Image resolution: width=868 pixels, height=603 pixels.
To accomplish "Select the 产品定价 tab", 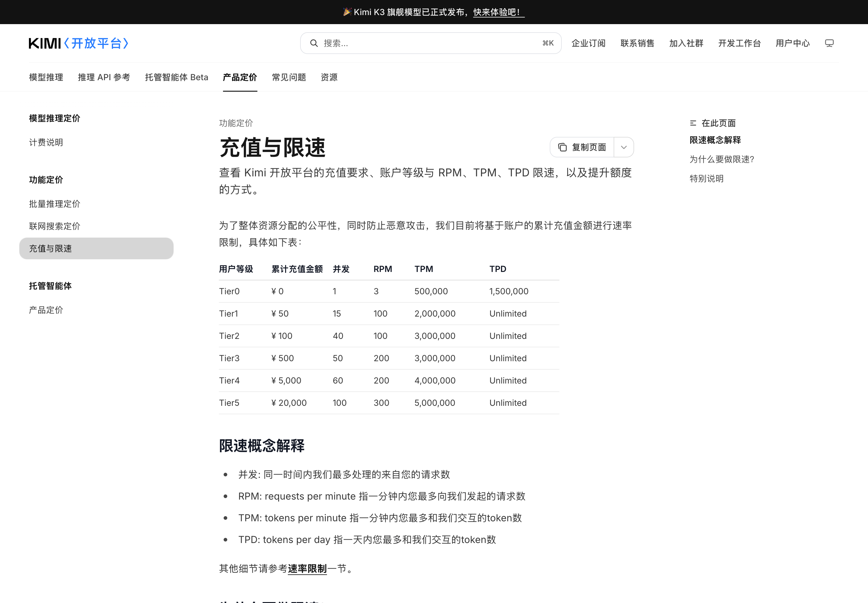I will click(240, 77).
